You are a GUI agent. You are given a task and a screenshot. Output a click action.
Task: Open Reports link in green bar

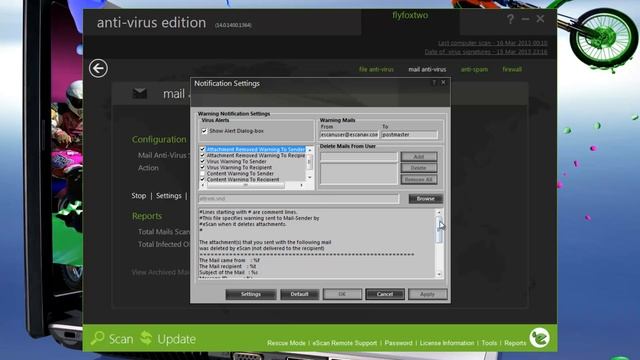coord(515,343)
